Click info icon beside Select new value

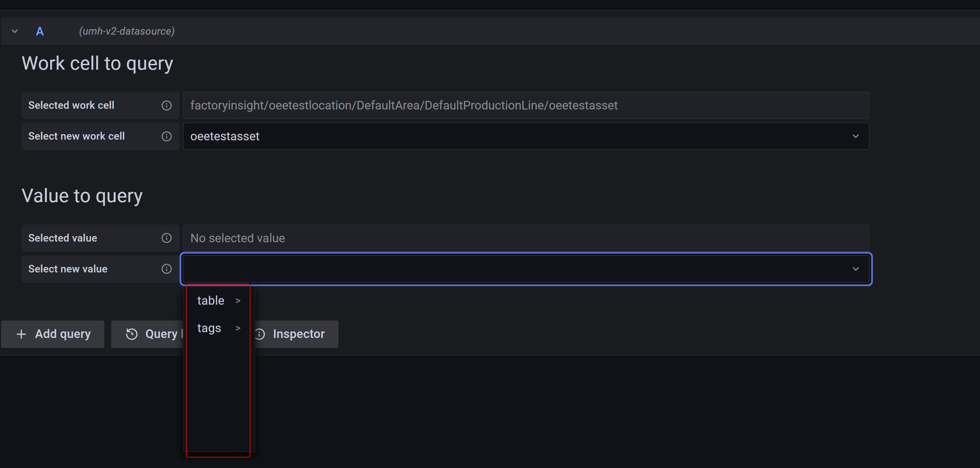click(x=166, y=269)
